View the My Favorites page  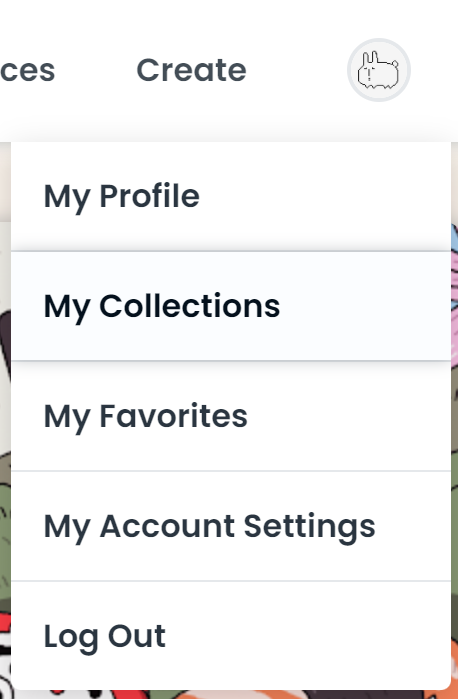(231, 416)
